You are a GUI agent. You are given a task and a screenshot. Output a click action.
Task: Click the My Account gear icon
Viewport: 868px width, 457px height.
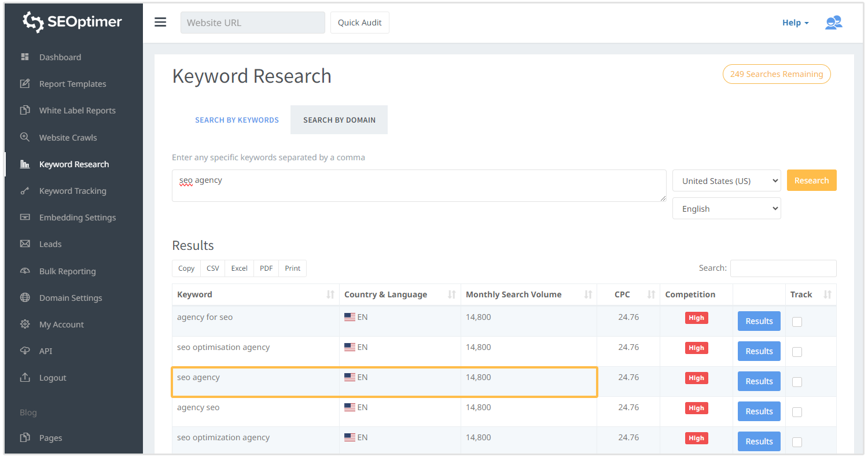tap(25, 325)
